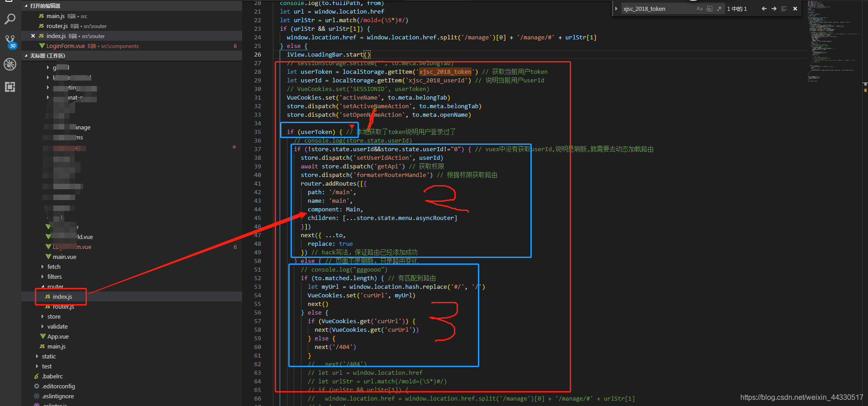Toggle Use Regular Expression in find widget

click(x=719, y=9)
